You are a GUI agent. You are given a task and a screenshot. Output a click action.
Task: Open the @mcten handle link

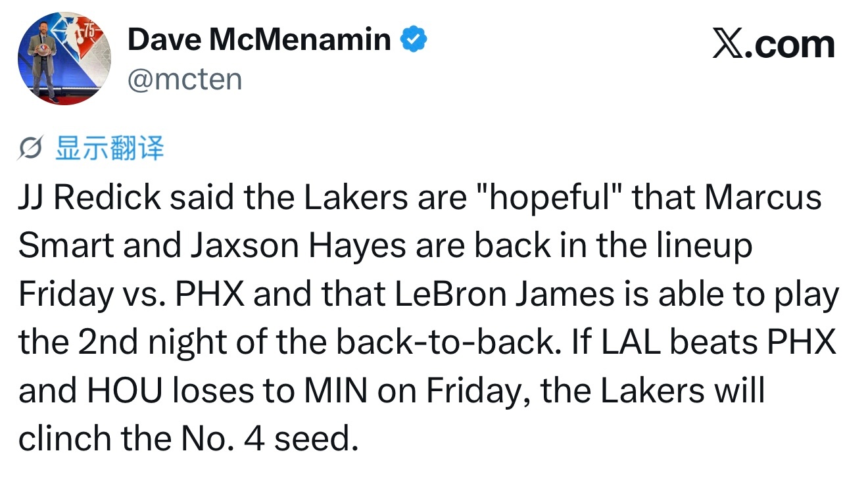(x=185, y=80)
